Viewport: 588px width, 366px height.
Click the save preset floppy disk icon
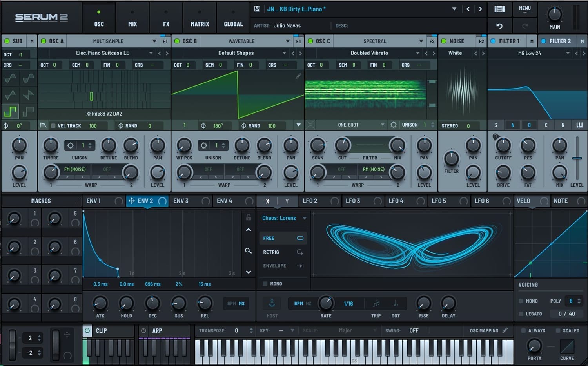tap(257, 9)
